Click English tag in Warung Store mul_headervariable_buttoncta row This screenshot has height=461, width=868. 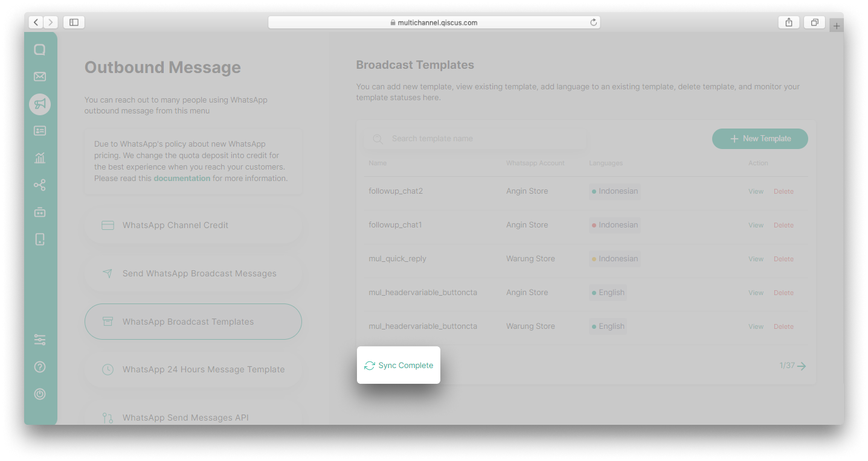click(608, 326)
